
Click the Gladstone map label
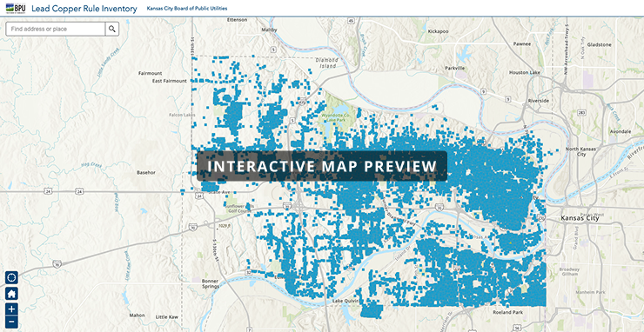point(600,44)
